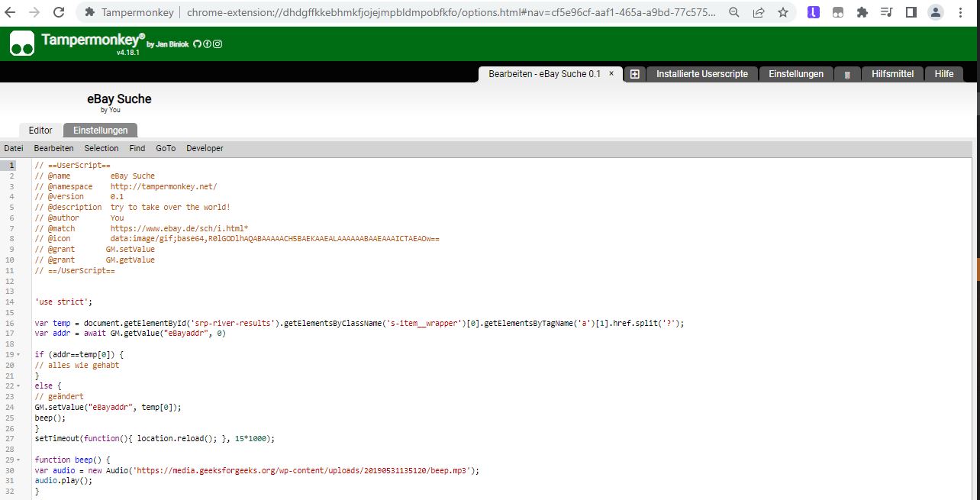Click the eBay Suche script title

tap(119, 98)
